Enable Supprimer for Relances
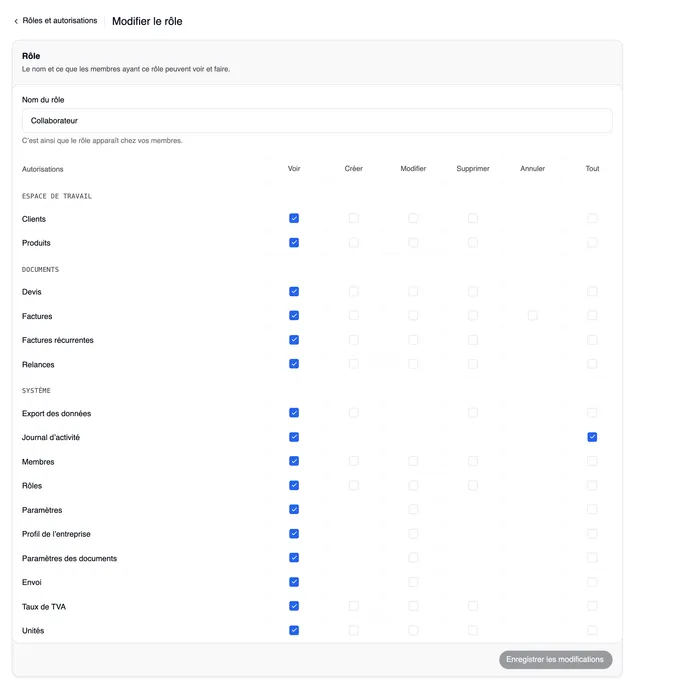Viewport: 680px width, 691px height. [473, 364]
